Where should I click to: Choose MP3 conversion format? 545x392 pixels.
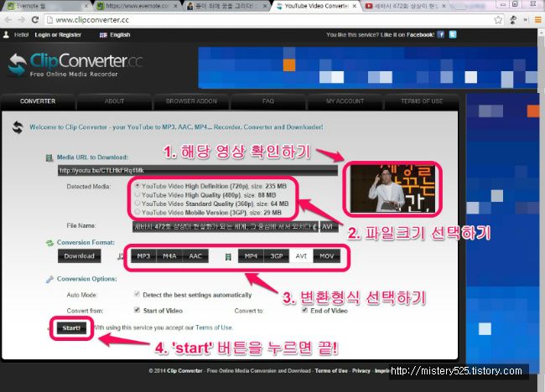point(143,256)
